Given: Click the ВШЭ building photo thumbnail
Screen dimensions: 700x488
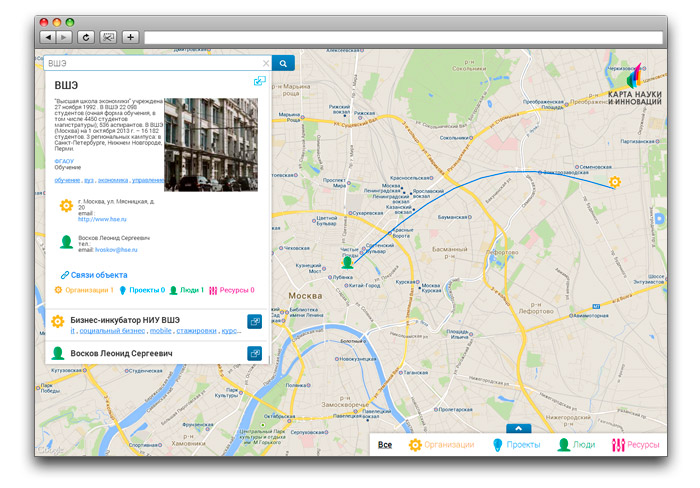Looking at the screenshot, I should (211, 143).
